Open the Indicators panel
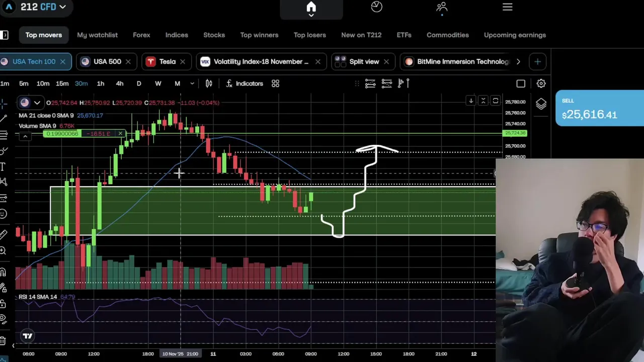 point(245,83)
